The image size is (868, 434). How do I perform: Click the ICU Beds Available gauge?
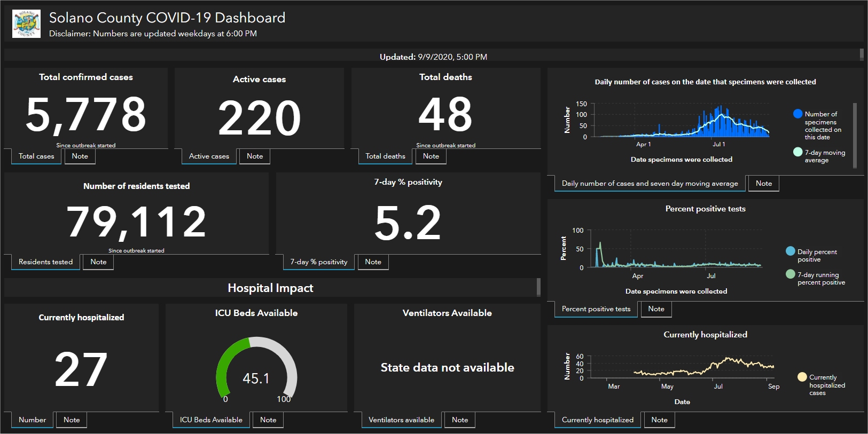(x=256, y=369)
